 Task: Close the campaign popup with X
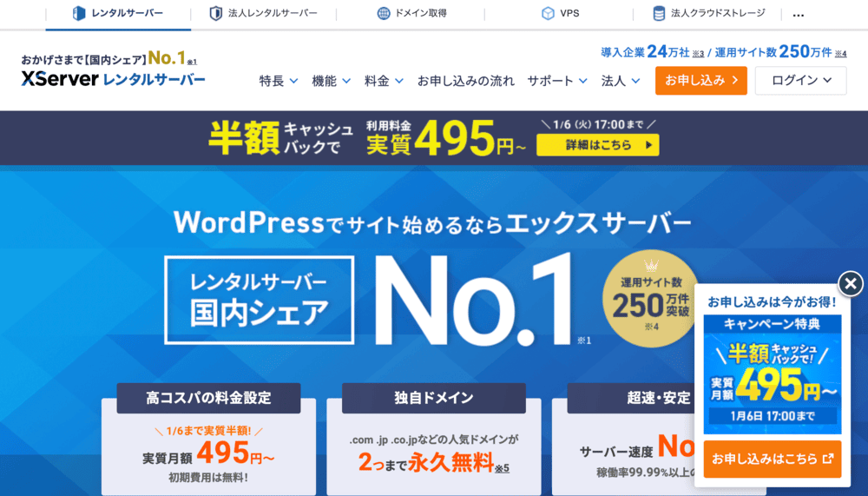click(851, 284)
